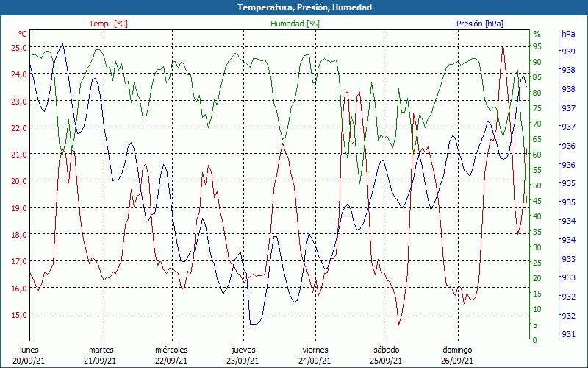The image size is (588, 368).
Task: Click the martes day label
Action: [x=101, y=350]
